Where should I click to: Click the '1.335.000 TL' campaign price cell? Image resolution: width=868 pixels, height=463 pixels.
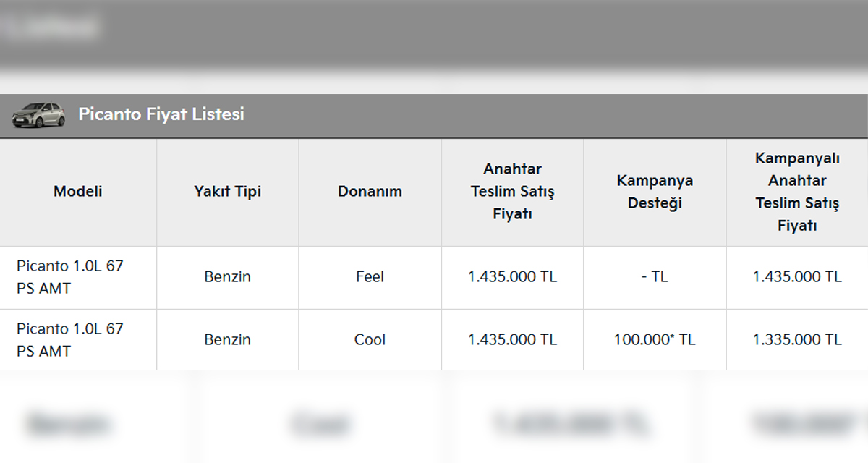[x=797, y=340]
